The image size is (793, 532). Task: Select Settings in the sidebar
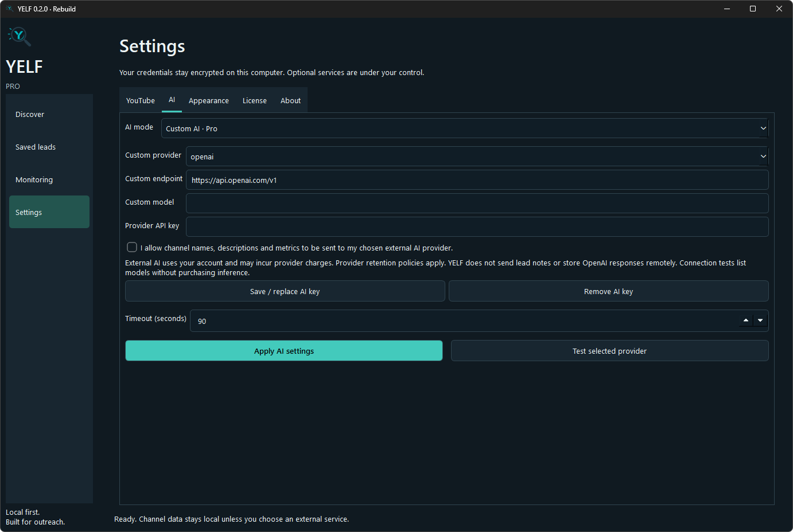pos(49,212)
